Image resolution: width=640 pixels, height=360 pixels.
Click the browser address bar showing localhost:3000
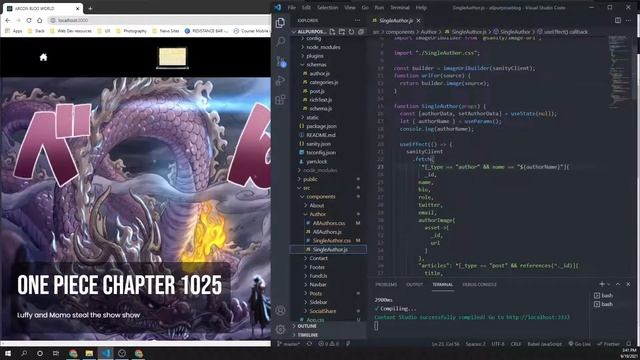(159, 20)
